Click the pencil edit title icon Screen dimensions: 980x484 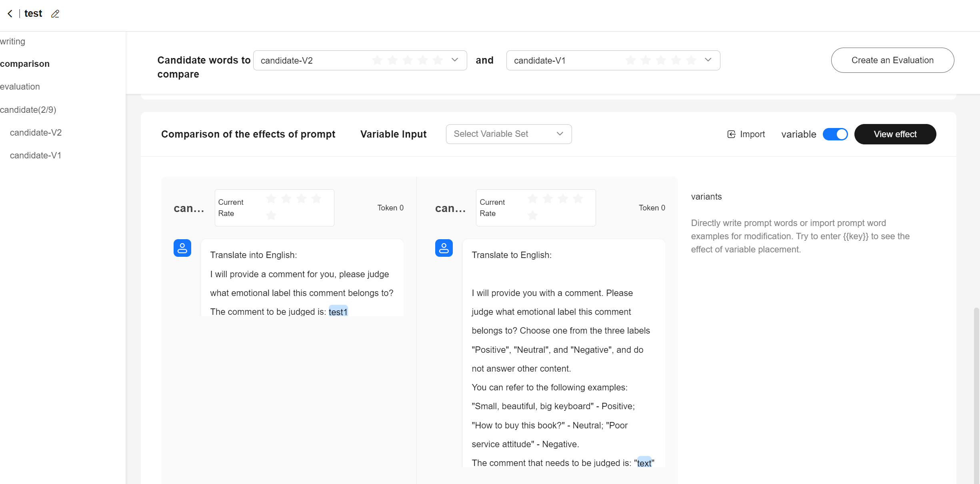pyautogui.click(x=55, y=14)
